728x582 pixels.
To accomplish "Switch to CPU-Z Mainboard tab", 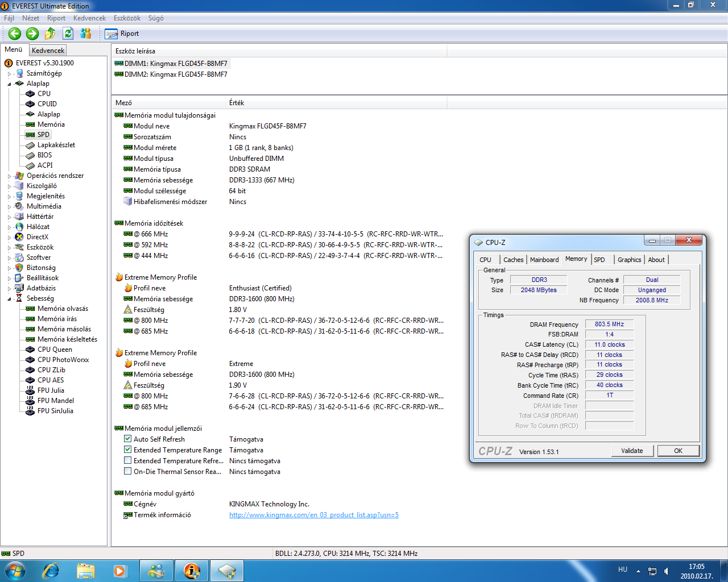I will pyautogui.click(x=544, y=260).
